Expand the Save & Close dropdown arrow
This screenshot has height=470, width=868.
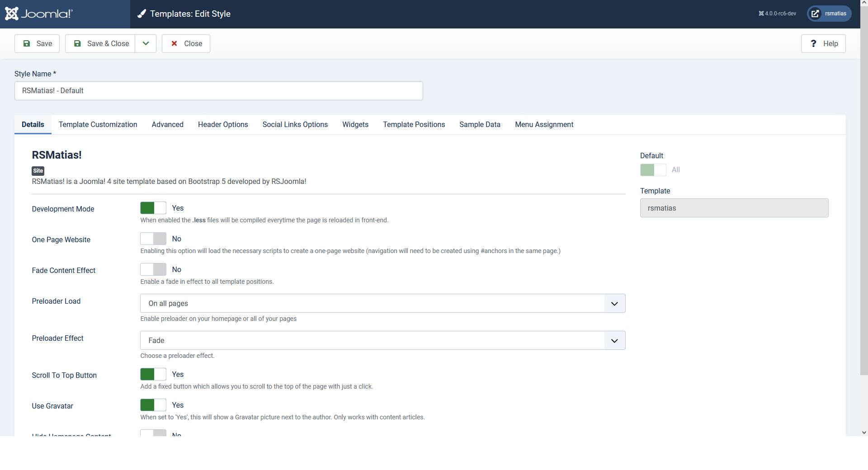[146, 43]
